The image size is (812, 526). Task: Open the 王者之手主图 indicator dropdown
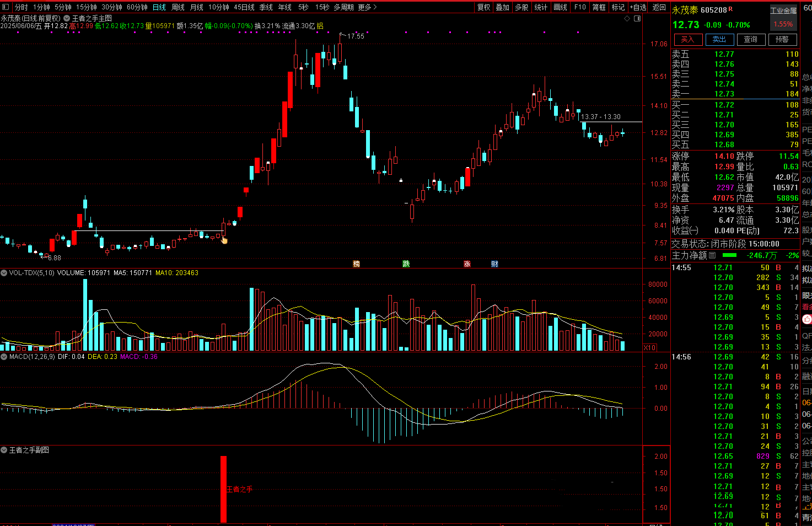(x=67, y=19)
